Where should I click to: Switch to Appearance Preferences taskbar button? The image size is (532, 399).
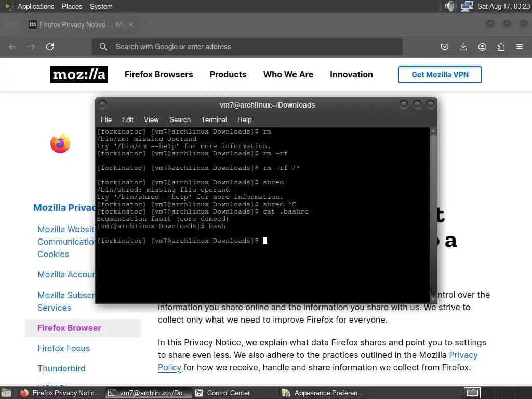click(322, 393)
